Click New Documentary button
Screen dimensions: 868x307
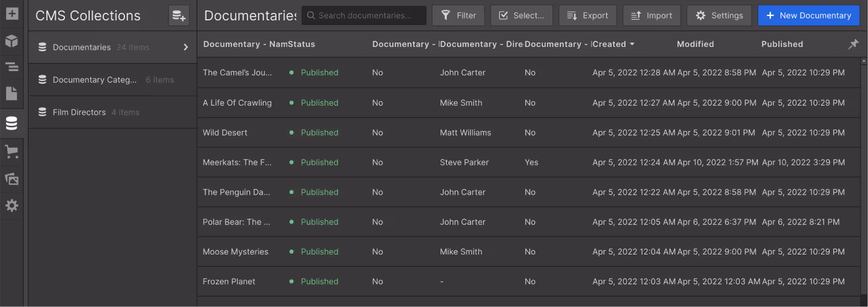tap(809, 15)
